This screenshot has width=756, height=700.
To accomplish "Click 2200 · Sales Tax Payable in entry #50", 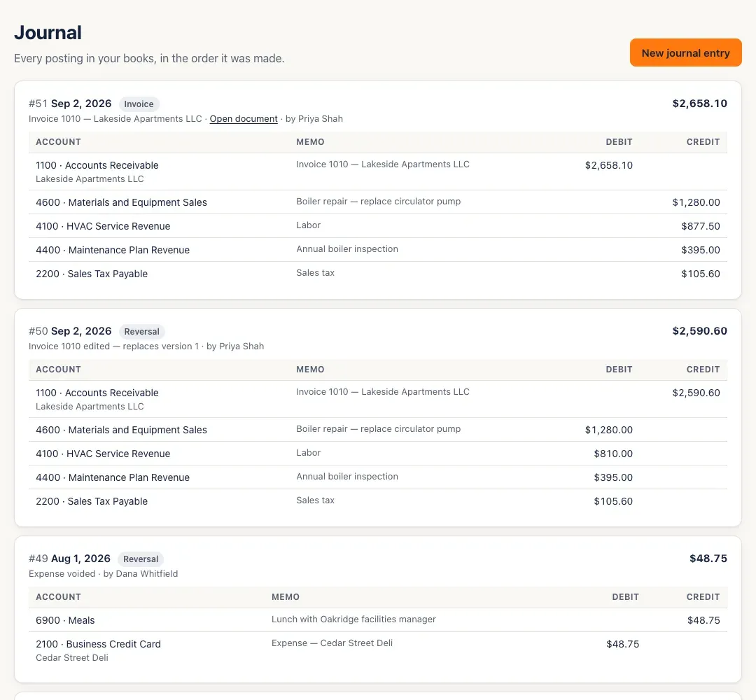I will (x=92, y=501).
